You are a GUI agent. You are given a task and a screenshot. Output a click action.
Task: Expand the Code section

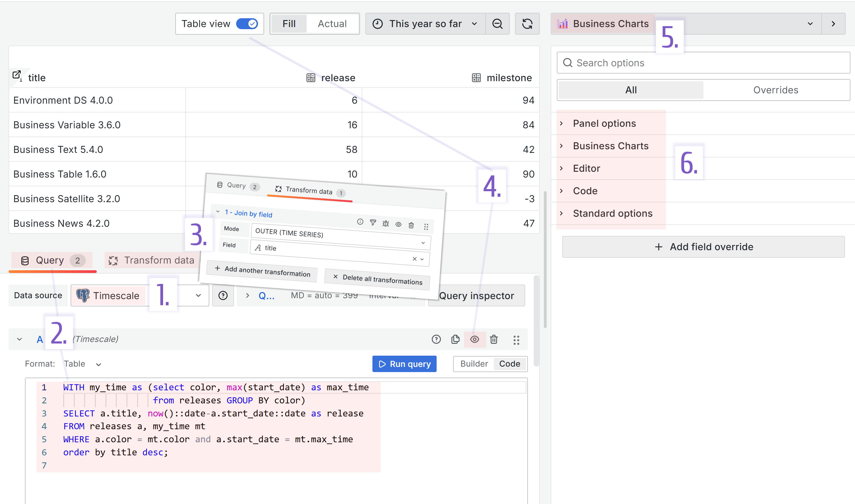(585, 191)
